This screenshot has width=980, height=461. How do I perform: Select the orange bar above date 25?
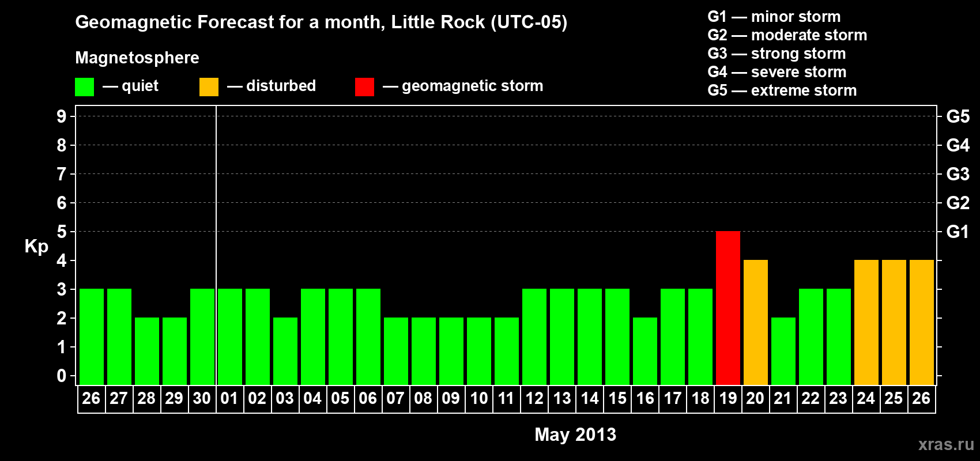coord(894,322)
